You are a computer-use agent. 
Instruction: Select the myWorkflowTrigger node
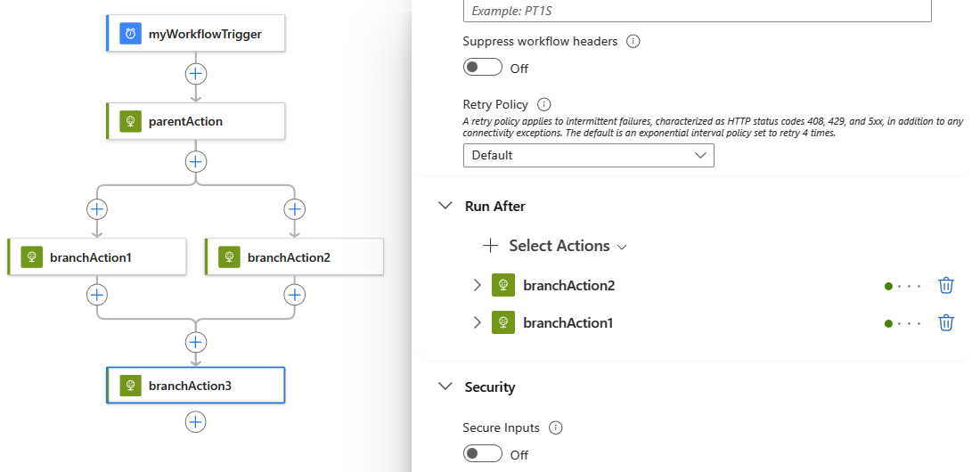coord(196,34)
